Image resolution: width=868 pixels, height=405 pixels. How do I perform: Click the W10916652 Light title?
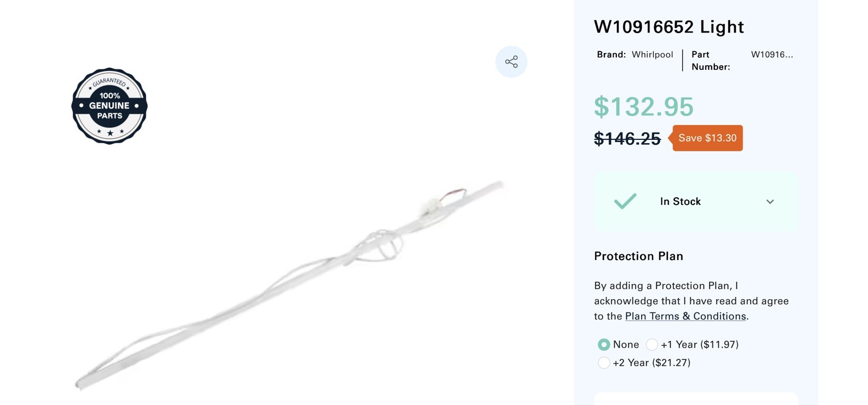pyautogui.click(x=669, y=27)
